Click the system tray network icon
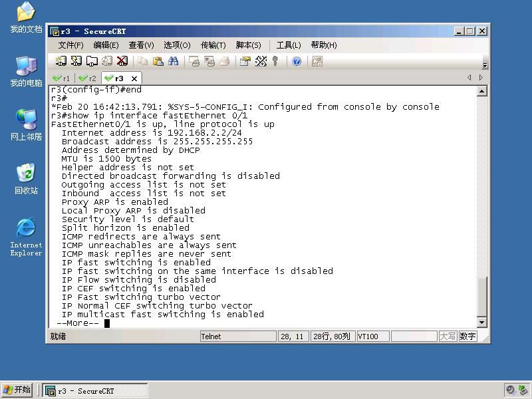 click(x=523, y=390)
